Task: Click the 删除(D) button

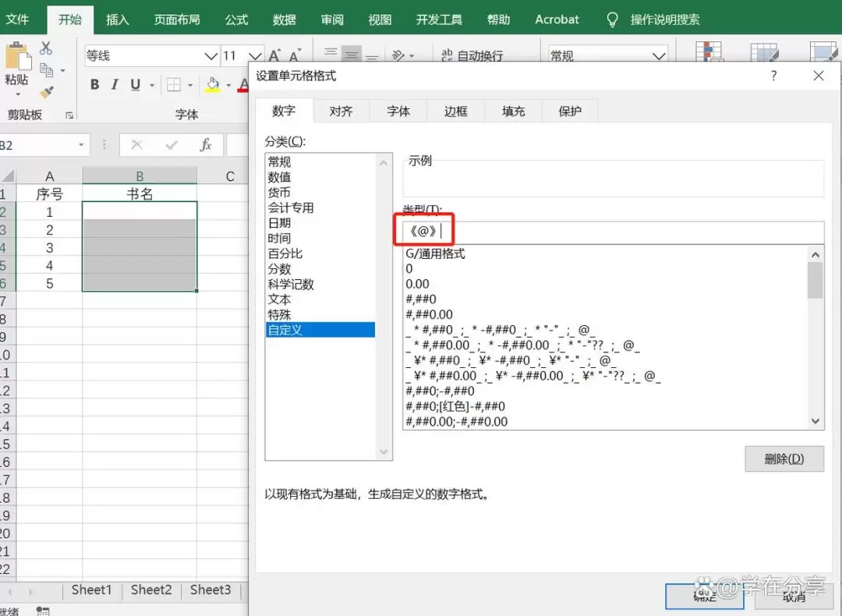Action: point(784,458)
